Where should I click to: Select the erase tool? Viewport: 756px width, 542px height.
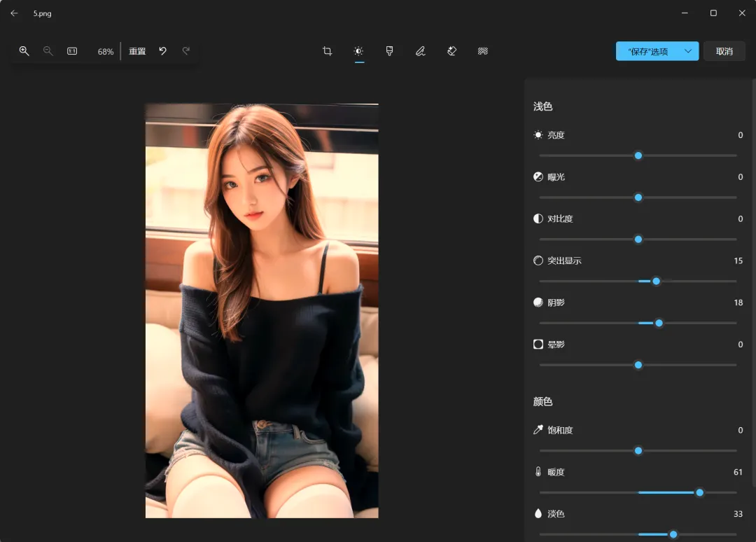coord(451,51)
